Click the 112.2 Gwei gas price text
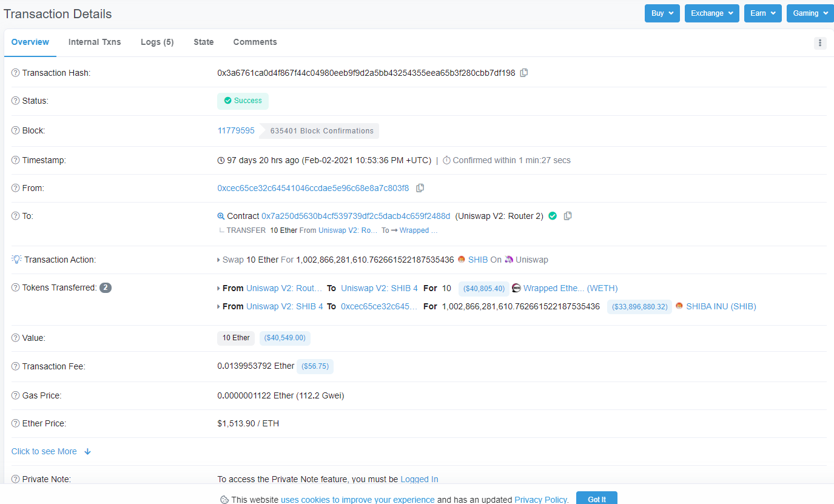834x504 pixels. point(321,395)
